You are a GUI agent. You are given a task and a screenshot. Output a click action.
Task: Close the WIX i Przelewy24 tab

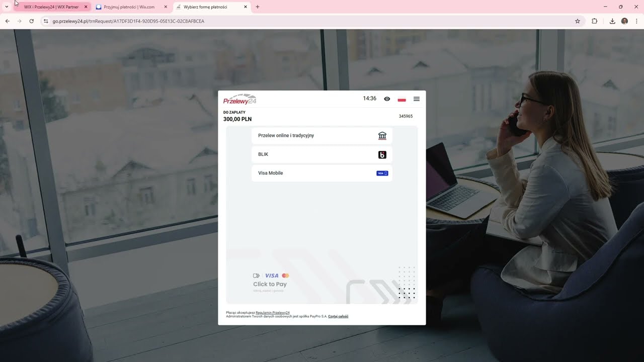click(86, 7)
